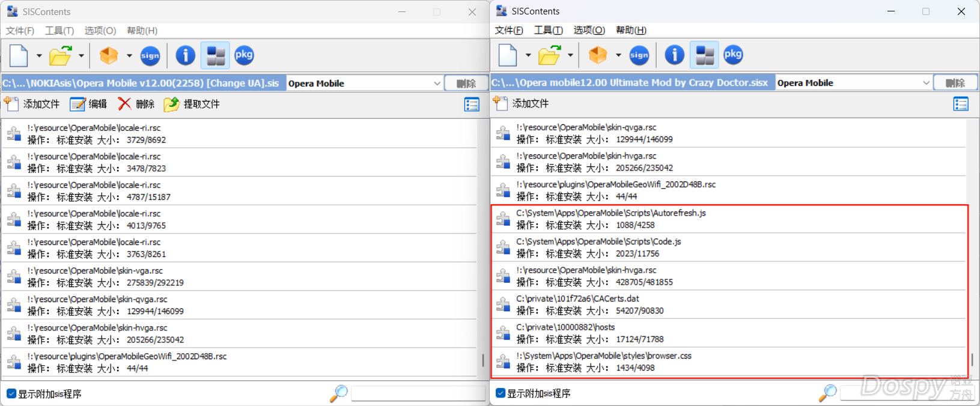Click the orange package box icon in right window
The height and width of the screenshot is (406, 980).
(x=598, y=55)
